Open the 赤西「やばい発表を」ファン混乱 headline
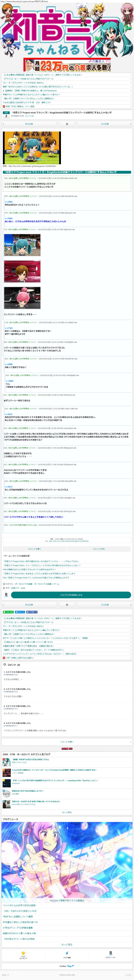 click(x=67, y=106)
